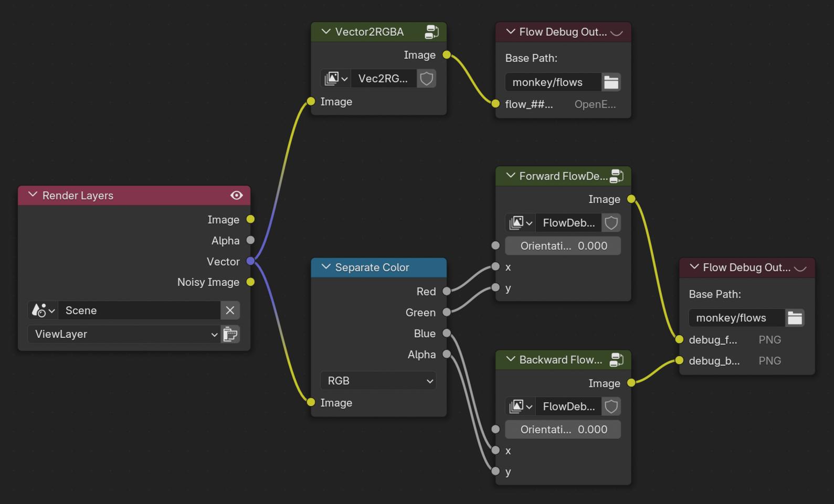Click the Vector2RGBA node group icon
The image size is (834, 504).
pyautogui.click(x=431, y=32)
